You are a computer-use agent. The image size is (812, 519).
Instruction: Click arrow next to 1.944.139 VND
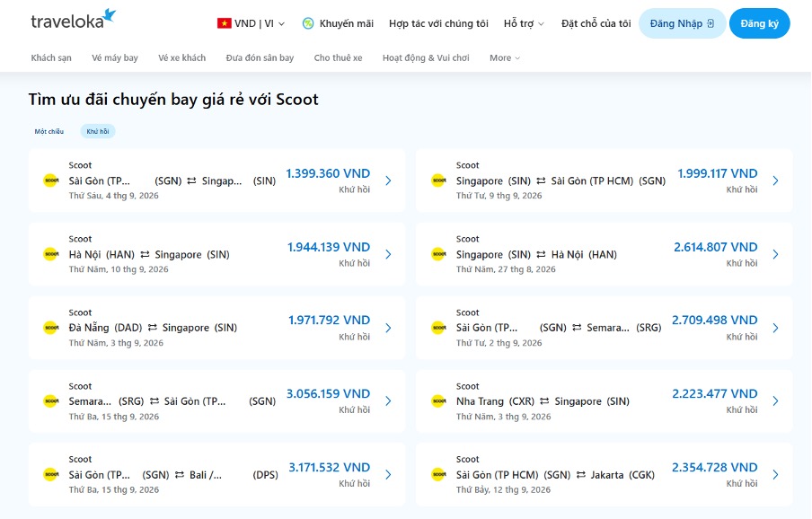(388, 254)
